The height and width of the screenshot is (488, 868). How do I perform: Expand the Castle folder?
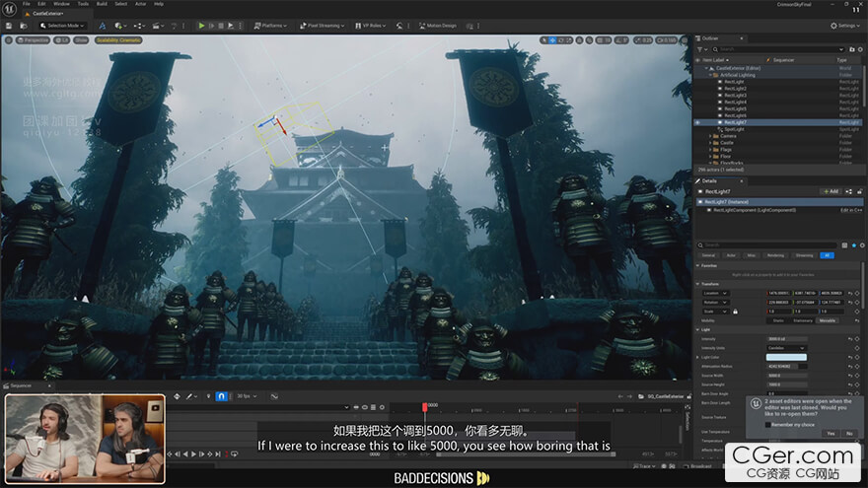click(710, 143)
